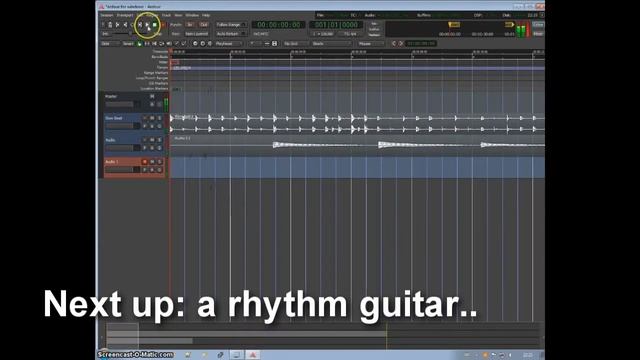Image resolution: width=640 pixels, height=360 pixels.
Task: Select the Cut mouse tool
Action: pos(154,44)
